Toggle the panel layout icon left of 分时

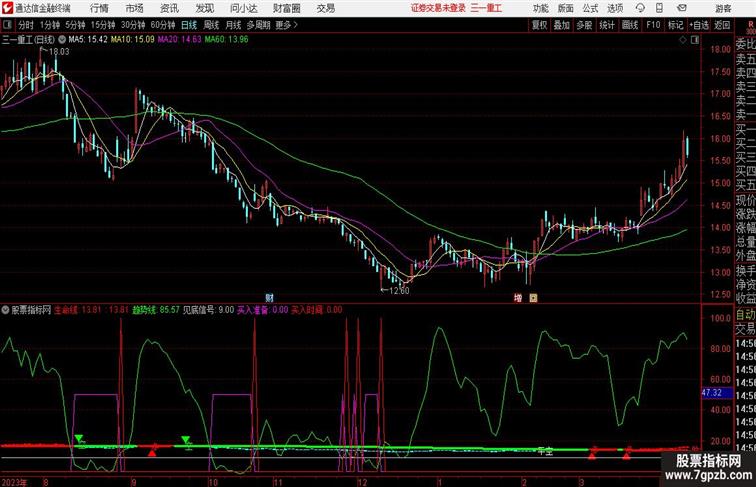pyautogui.click(x=7, y=25)
